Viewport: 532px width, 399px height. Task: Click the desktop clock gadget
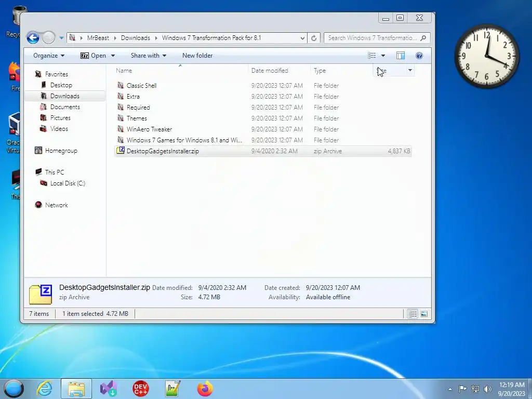pos(486,56)
